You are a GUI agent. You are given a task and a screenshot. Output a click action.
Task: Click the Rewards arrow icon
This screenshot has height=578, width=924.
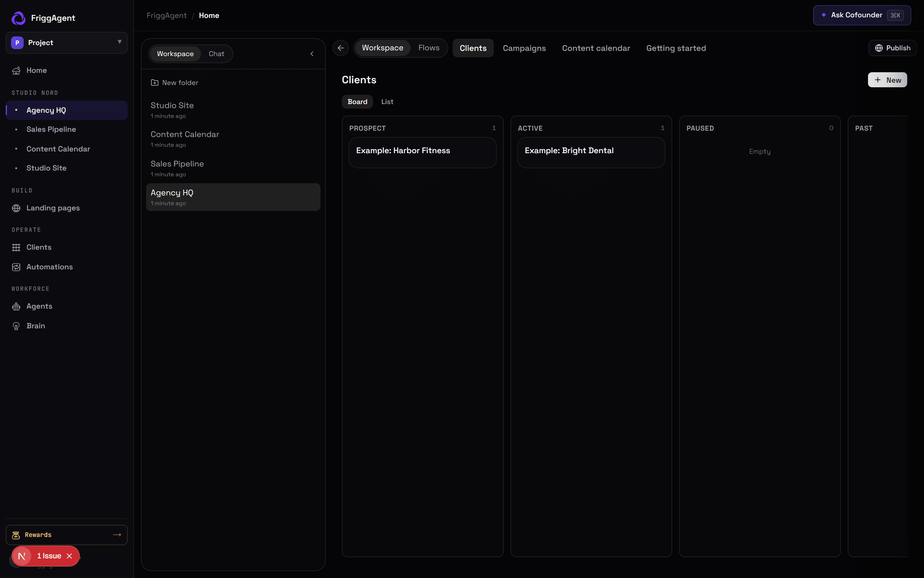117,535
